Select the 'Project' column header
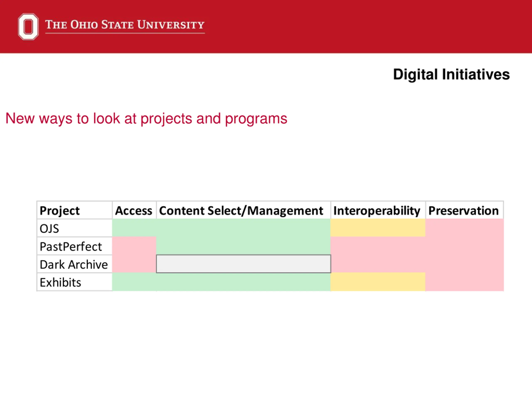532x399 pixels. [75, 210]
